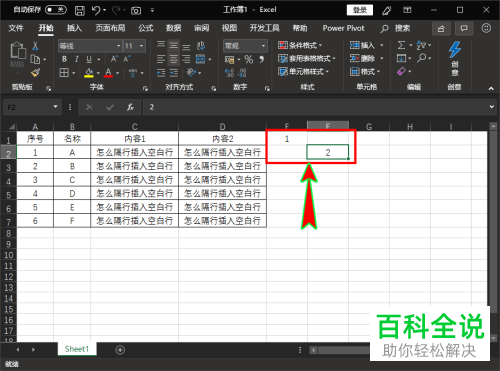Click the smiley feedback icon
500x371 pixels.
point(486,28)
